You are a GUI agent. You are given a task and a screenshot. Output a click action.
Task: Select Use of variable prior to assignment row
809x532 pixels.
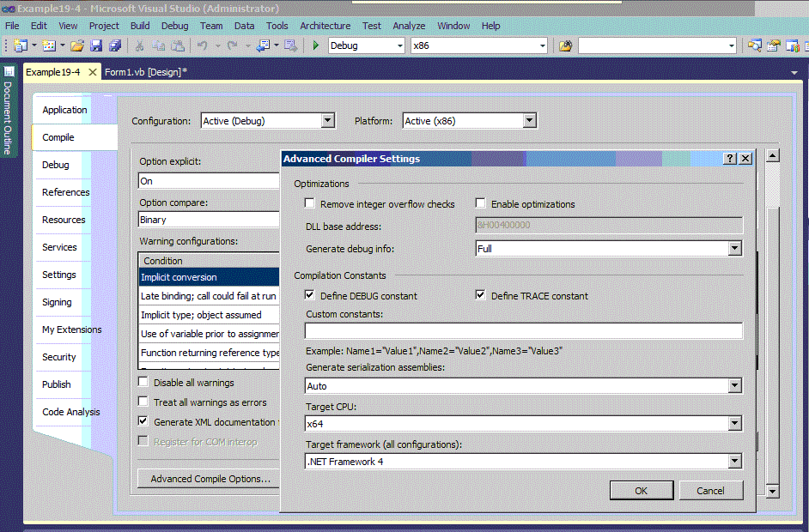point(209,334)
